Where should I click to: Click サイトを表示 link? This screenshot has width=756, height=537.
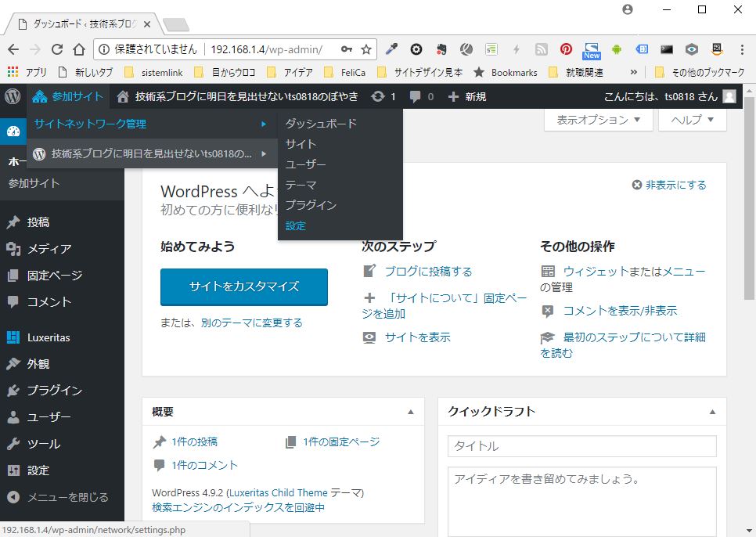pyautogui.click(x=418, y=337)
